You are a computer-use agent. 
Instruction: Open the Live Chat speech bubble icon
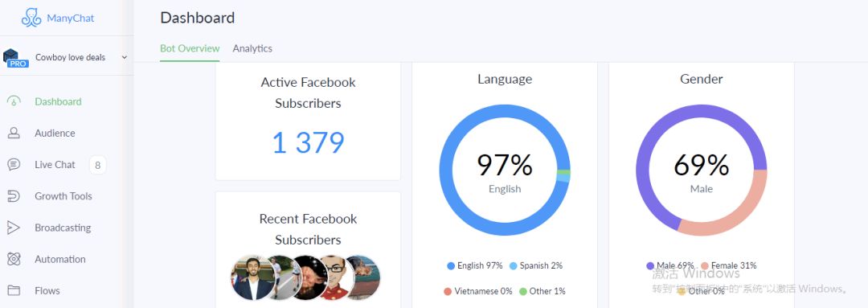pos(14,165)
